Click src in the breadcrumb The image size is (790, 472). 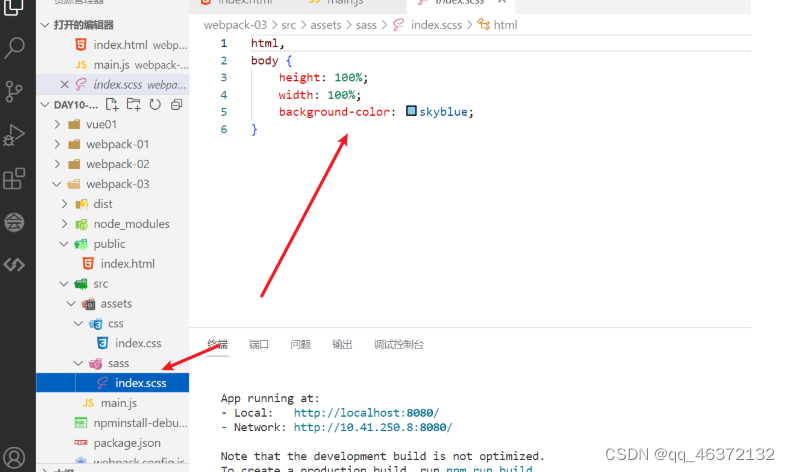pos(289,25)
